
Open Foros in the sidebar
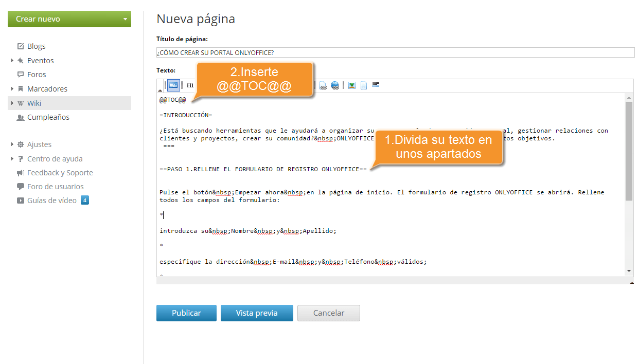coord(37,75)
